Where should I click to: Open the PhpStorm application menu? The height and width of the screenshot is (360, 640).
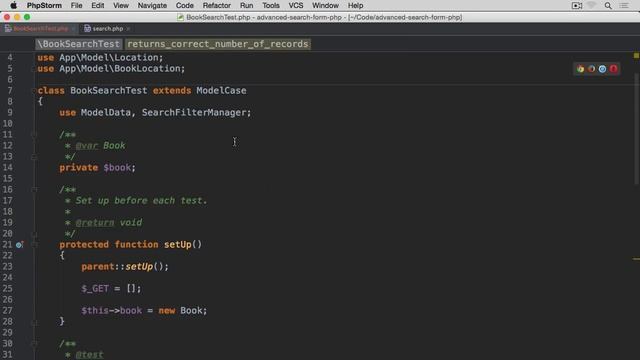(44, 6)
